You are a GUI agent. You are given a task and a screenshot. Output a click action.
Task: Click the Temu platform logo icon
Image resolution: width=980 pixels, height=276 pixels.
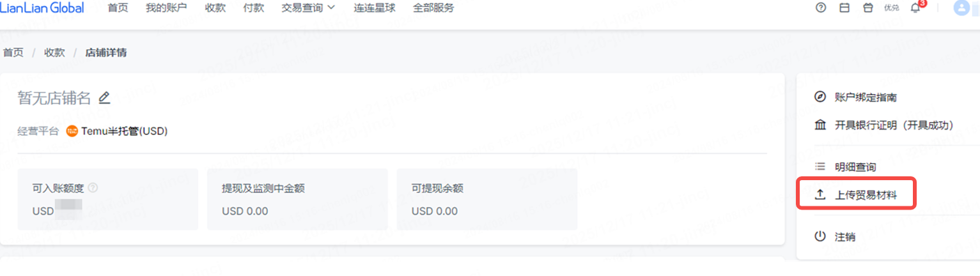(72, 131)
